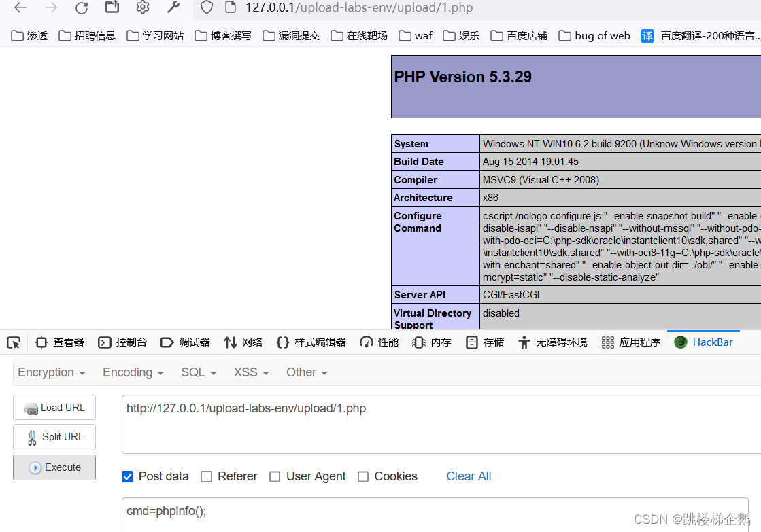The height and width of the screenshot is (532, 761).
Task: Open the settings gear icon in toolbar
Action: point(143,7)
